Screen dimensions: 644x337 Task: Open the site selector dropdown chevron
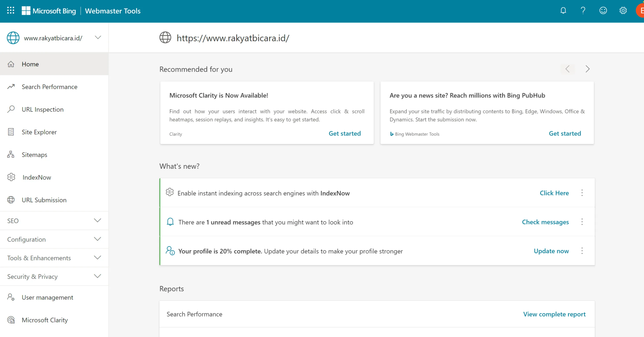pos(98,38)
